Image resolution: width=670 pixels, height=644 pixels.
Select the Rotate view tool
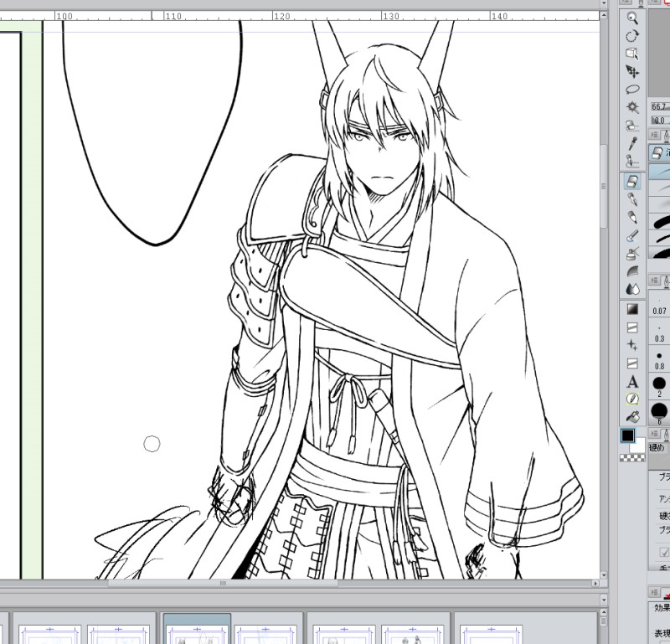pos(632,36)
